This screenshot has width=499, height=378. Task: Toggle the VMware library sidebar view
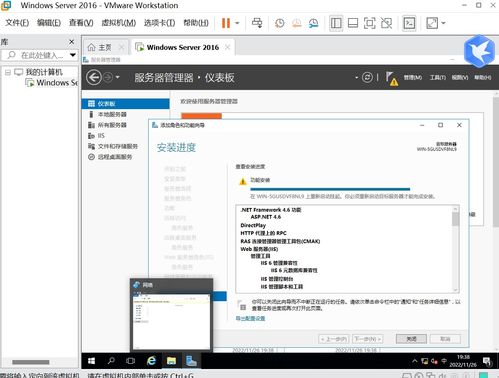point(336,23)
